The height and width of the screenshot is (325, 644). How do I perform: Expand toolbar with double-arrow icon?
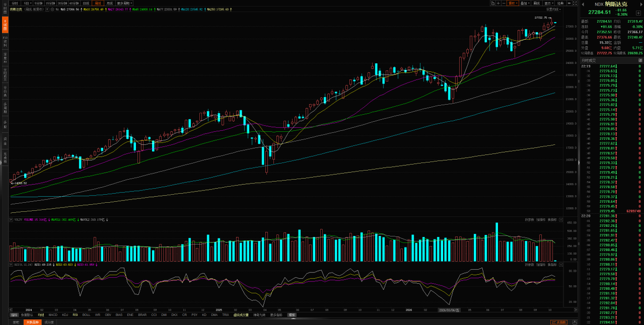569,3
